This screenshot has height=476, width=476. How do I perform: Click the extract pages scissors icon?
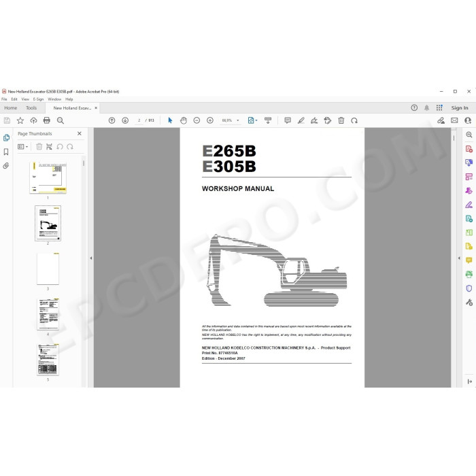tap(49, 147)
